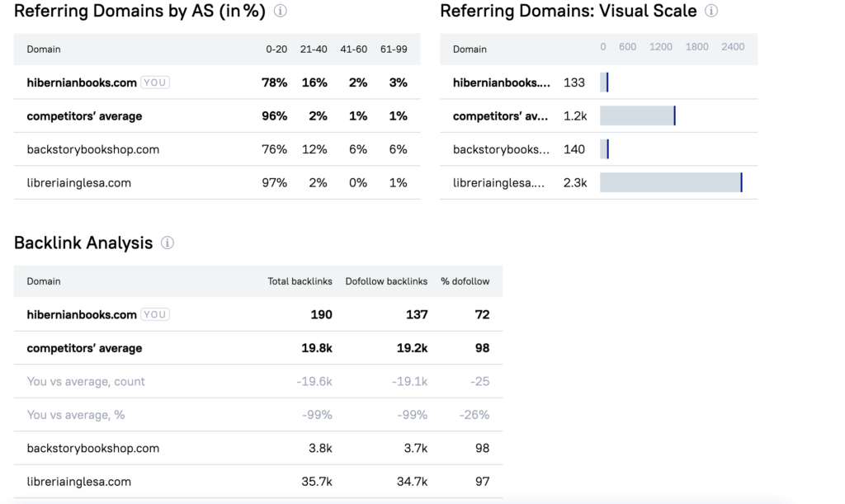Select backstorybookshop.com in Referring Domains by AS

(92, 149)
